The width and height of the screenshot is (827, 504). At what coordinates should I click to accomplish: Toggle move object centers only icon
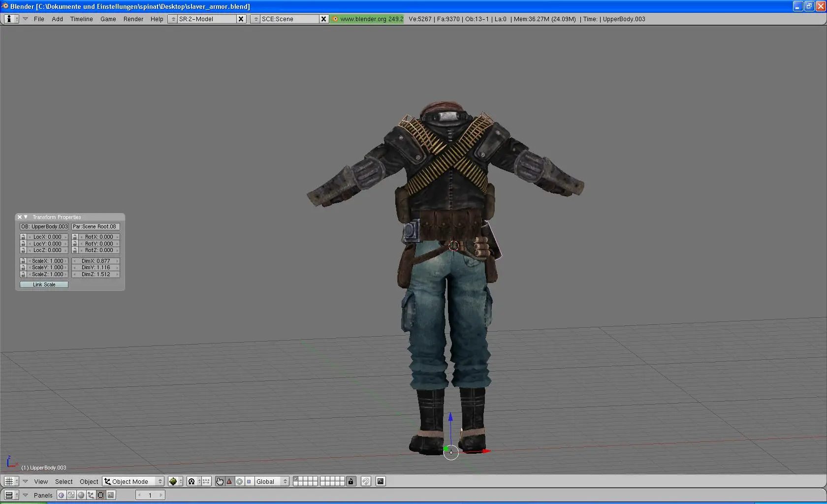point(206,481)
